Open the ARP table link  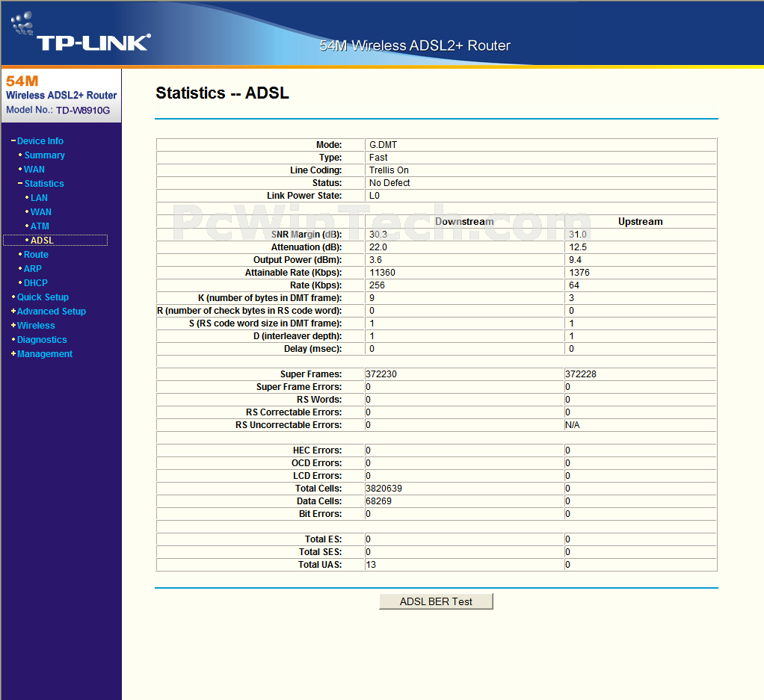[33, 269]
